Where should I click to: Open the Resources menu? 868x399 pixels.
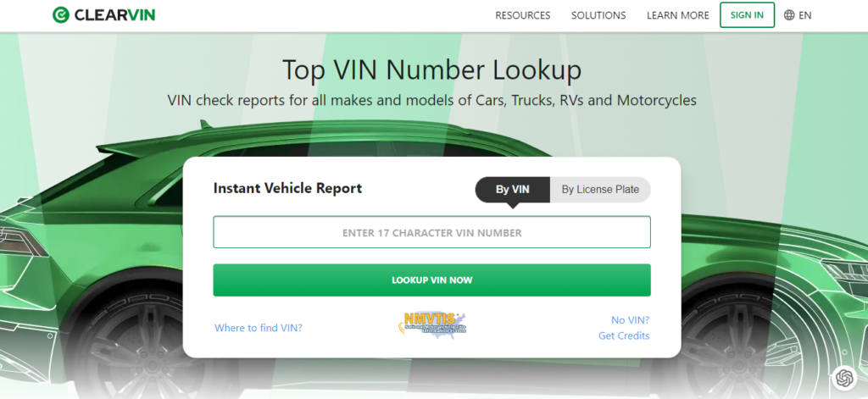coord(522,15)
